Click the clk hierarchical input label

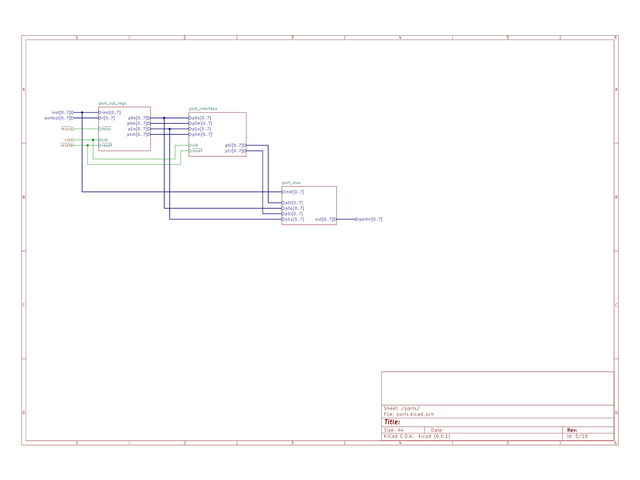tap(69, 140)
